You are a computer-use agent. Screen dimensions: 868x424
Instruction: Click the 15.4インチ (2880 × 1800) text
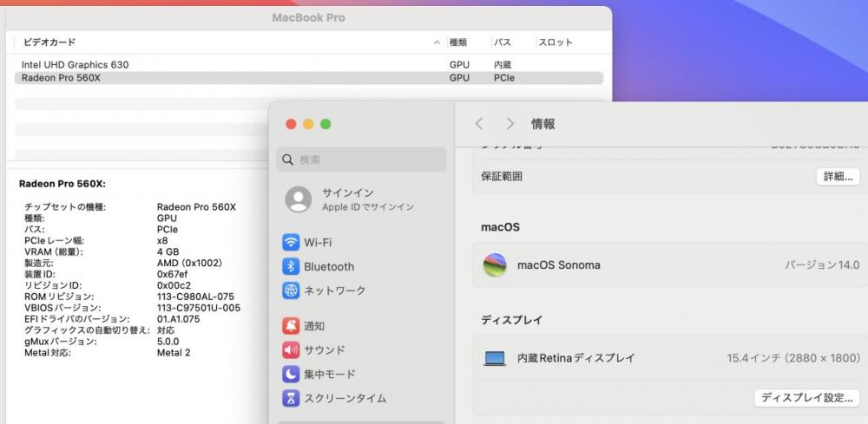(793, 358)
